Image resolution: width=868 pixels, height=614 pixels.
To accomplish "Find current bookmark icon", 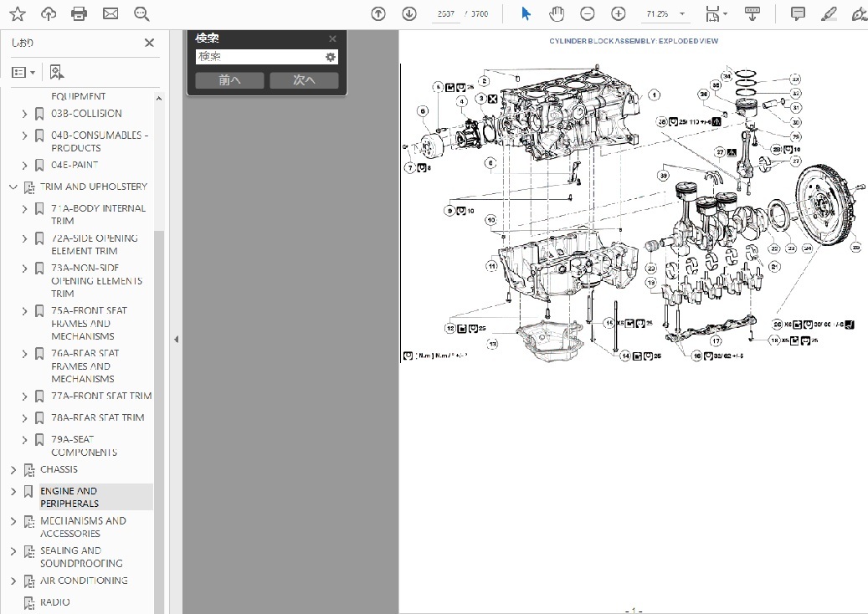I will pyautogui.click(x=56, y=73).
